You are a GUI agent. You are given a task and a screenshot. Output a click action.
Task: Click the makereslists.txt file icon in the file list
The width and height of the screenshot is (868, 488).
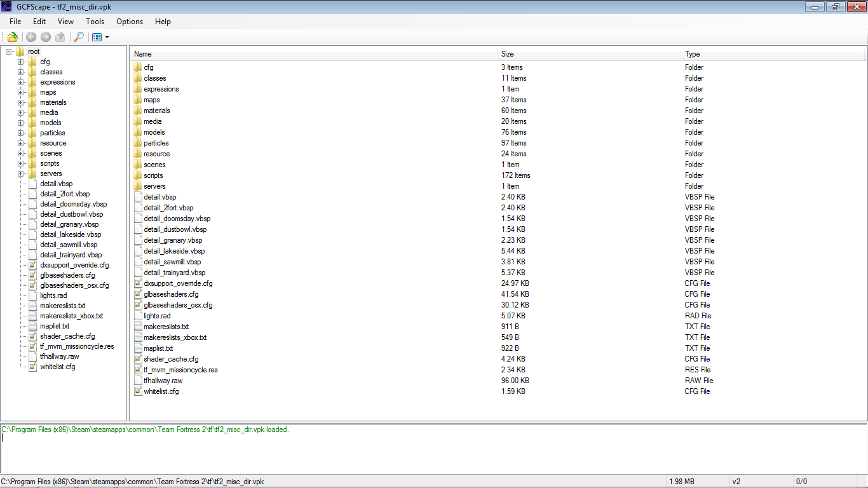coord(138,327)
